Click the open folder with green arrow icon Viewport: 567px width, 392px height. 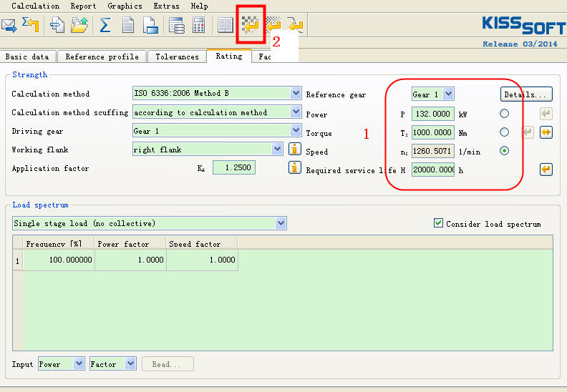click(79, 25)
